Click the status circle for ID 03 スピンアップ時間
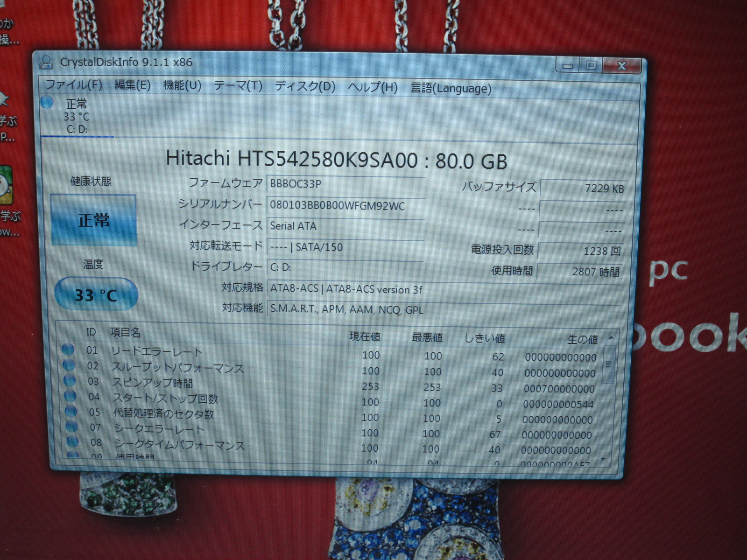747x560 pixels. point(69,380)
